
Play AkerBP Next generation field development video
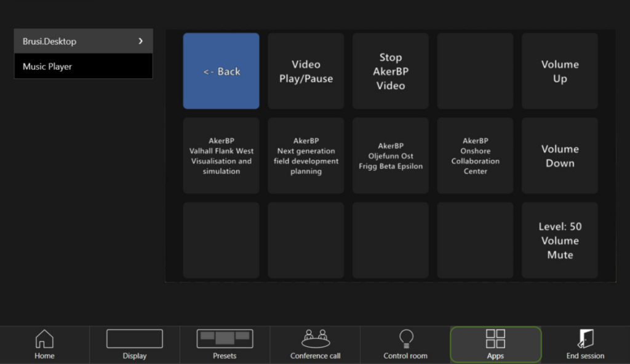pos(306,156)
